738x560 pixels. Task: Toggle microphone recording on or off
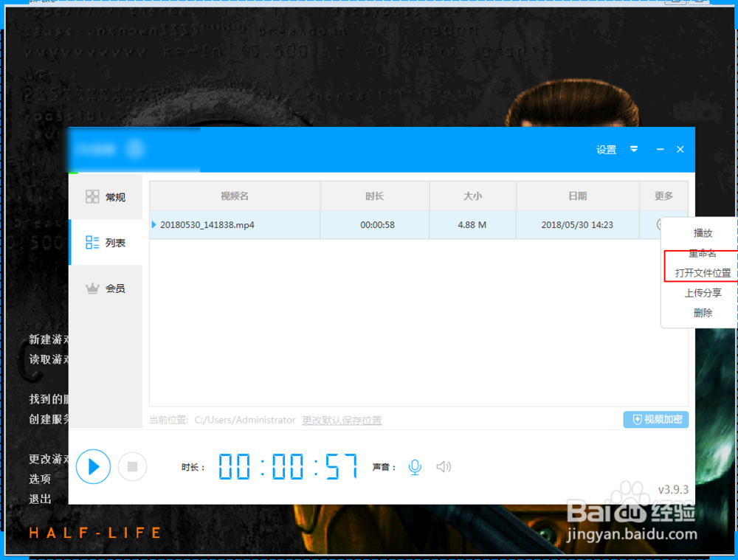pos(415,466)
